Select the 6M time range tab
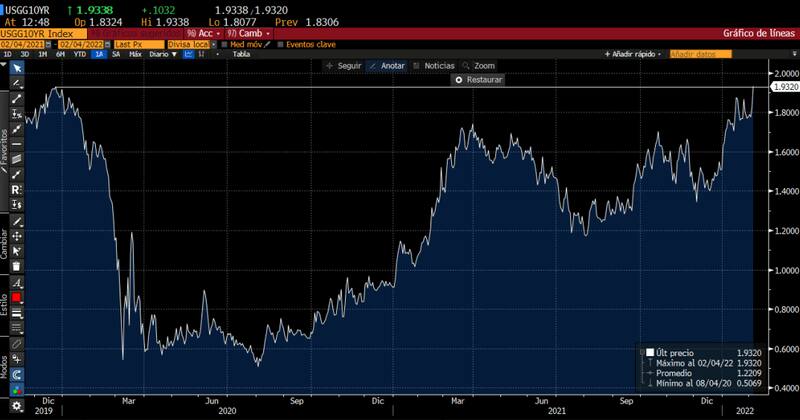 click(61, 55)
